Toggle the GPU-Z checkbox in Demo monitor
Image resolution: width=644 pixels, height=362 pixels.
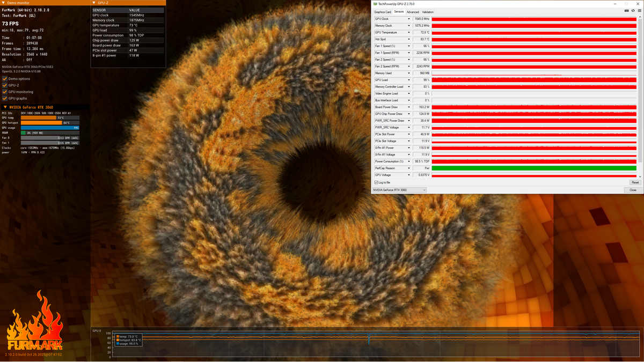pos(5,85)
